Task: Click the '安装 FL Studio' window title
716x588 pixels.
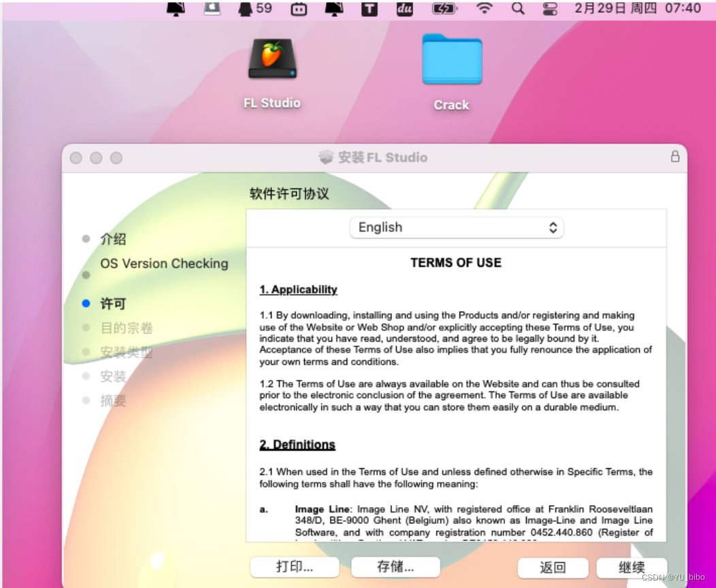Action: pyautogui.click(x=383, y=157)
